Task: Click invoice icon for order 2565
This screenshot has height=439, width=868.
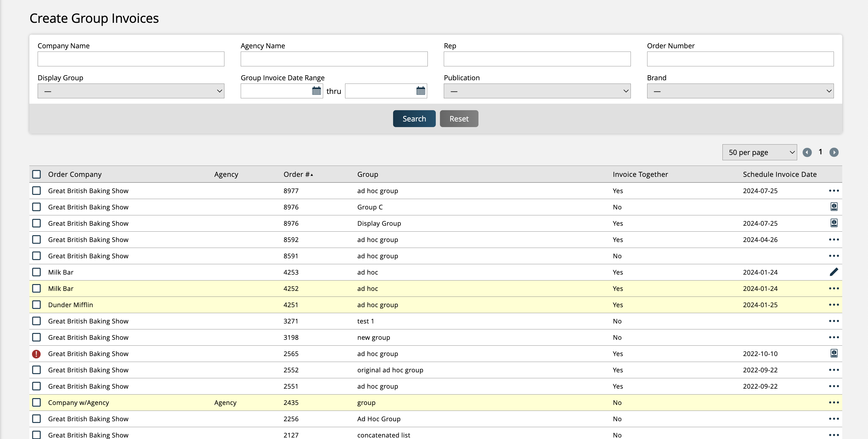Action: tap(834, 353)
